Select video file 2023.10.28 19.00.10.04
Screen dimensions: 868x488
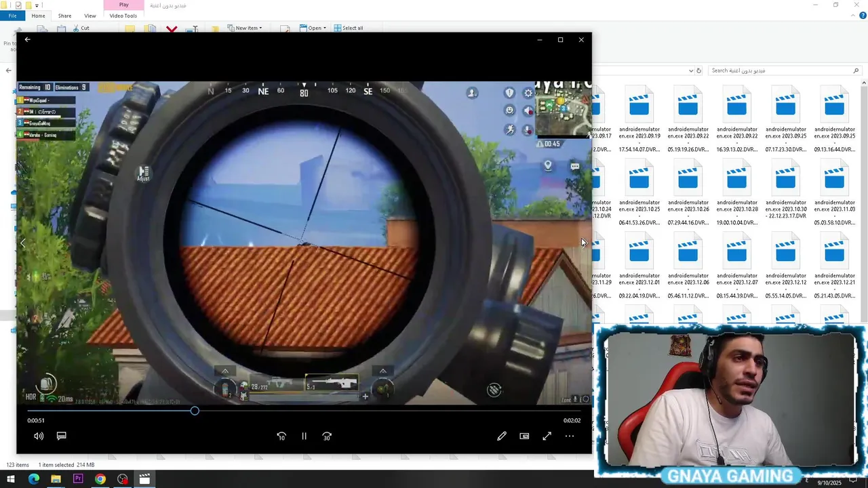tap(736, 192)
